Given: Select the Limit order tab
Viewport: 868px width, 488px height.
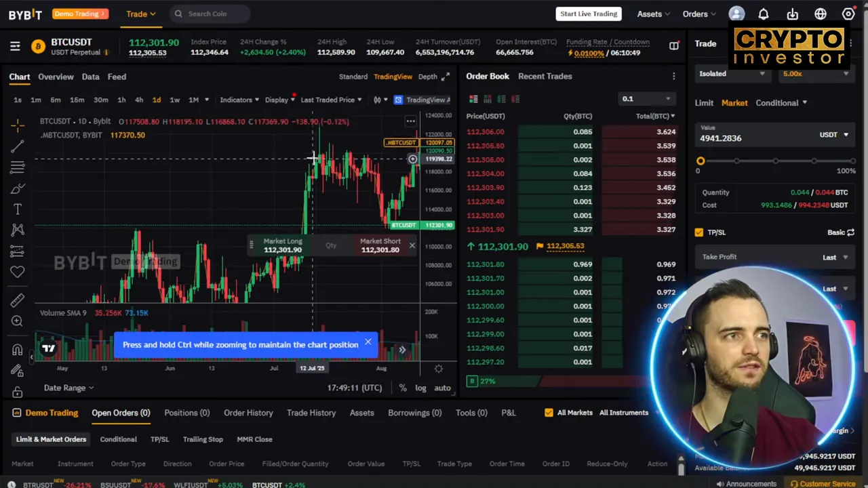Looking at the screenshot, I should [x=704, y=103].
